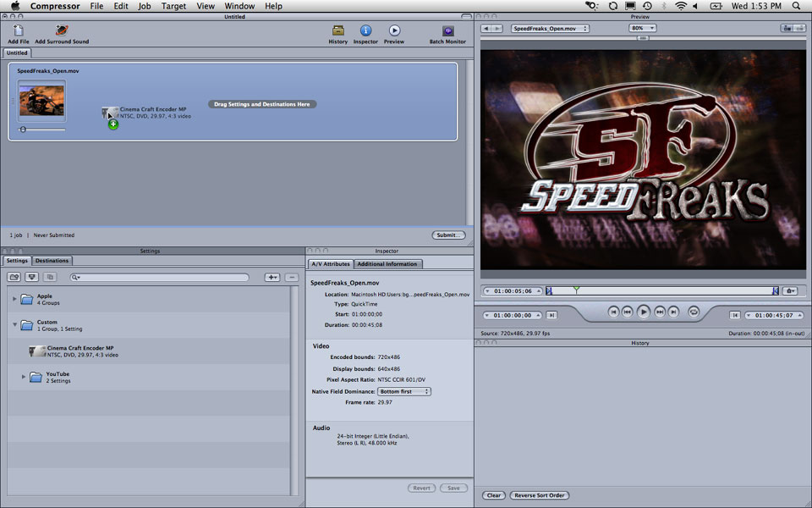
Task: Select the A/V Attributes tab
Action: [331, 264]
